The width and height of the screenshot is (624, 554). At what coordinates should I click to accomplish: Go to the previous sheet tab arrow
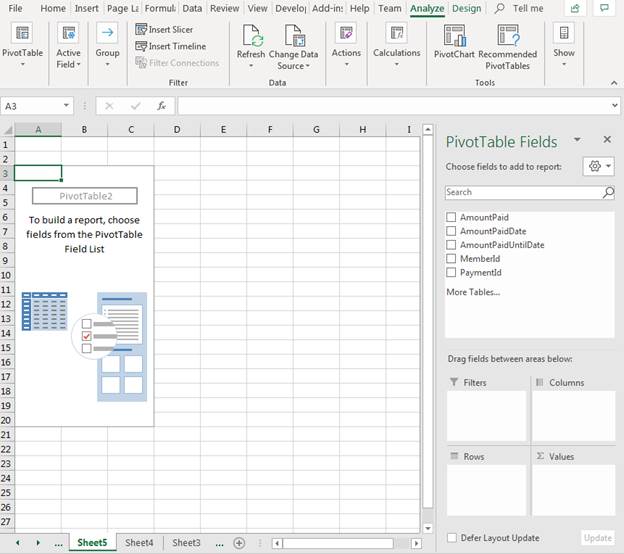(x=18, y=543)
